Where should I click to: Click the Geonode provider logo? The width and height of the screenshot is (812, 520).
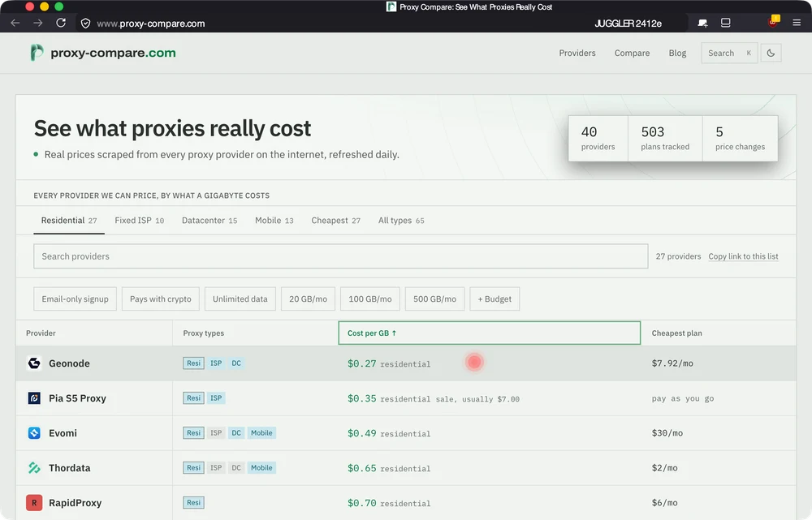pyautogui.click(x=34, y=363)
